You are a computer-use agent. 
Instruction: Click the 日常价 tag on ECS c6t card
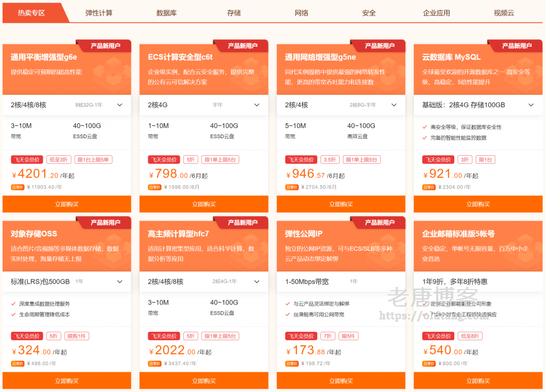point(154,187)
